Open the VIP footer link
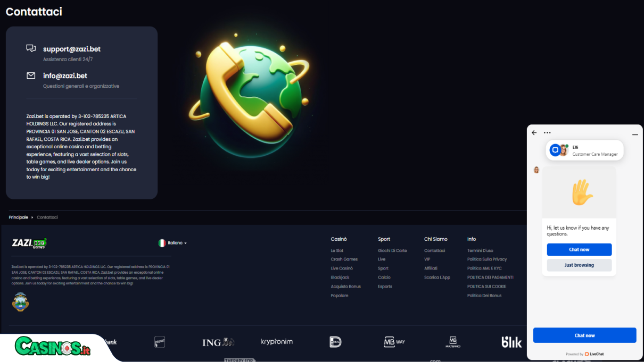The image size is (644, 362). [x=427, y=259]
